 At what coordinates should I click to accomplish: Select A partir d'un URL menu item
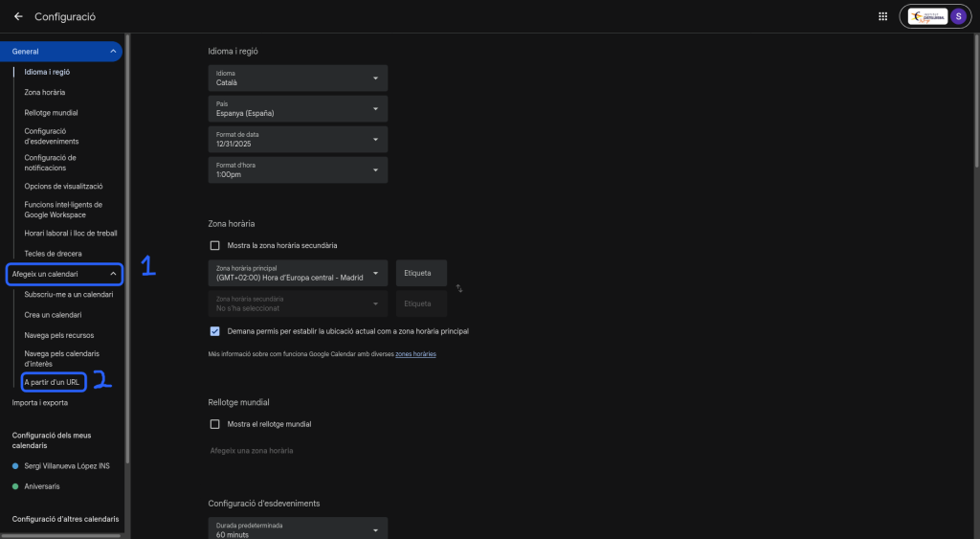point(52,382)
